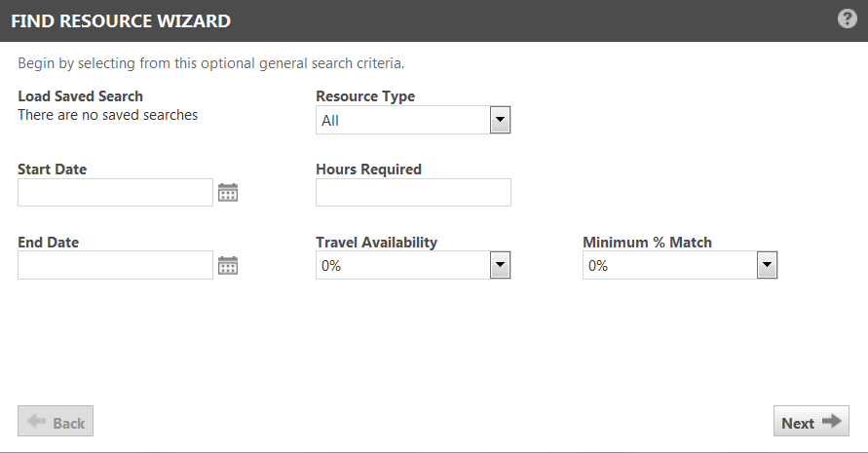Click the Hours Required label
Image resolution: width=868 pixels, height=453 pixels.
pos(368,169)
